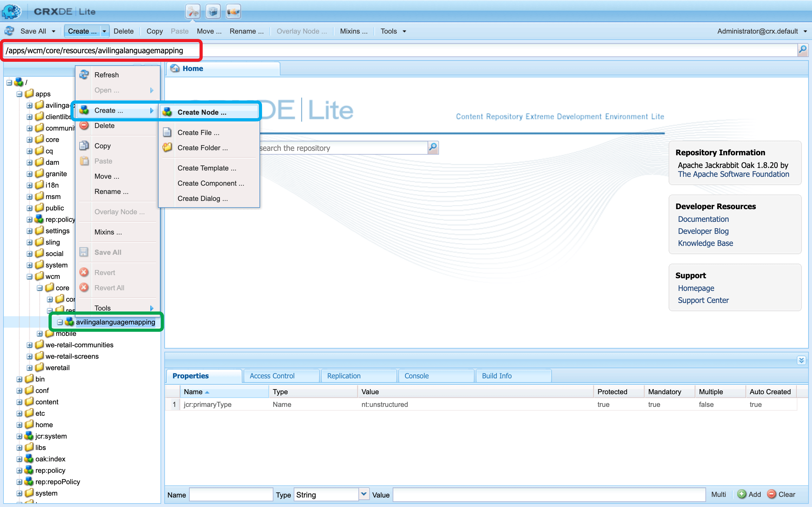Open the Documentation link
This screenshot has width=812, height=507.
pos(703,219)
